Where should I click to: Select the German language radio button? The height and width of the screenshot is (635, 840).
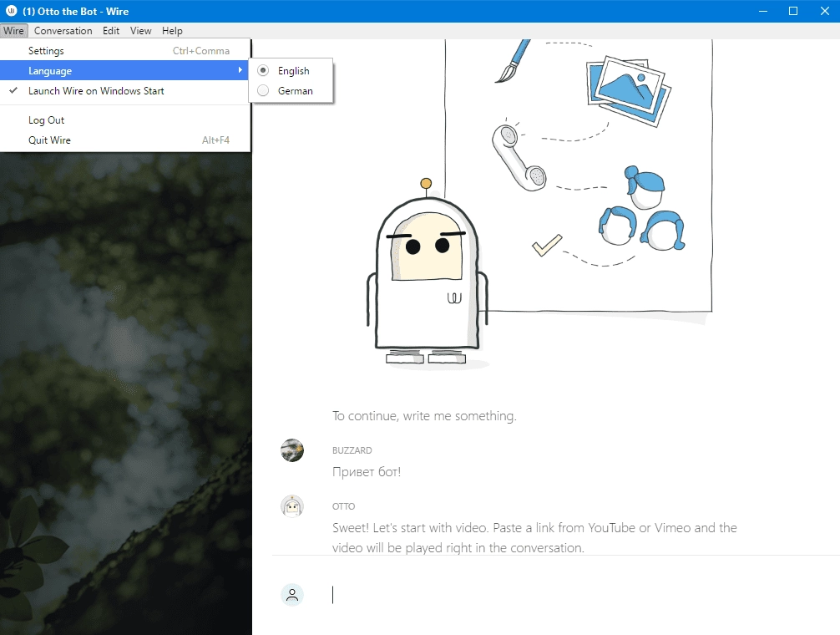pos(263,90)
